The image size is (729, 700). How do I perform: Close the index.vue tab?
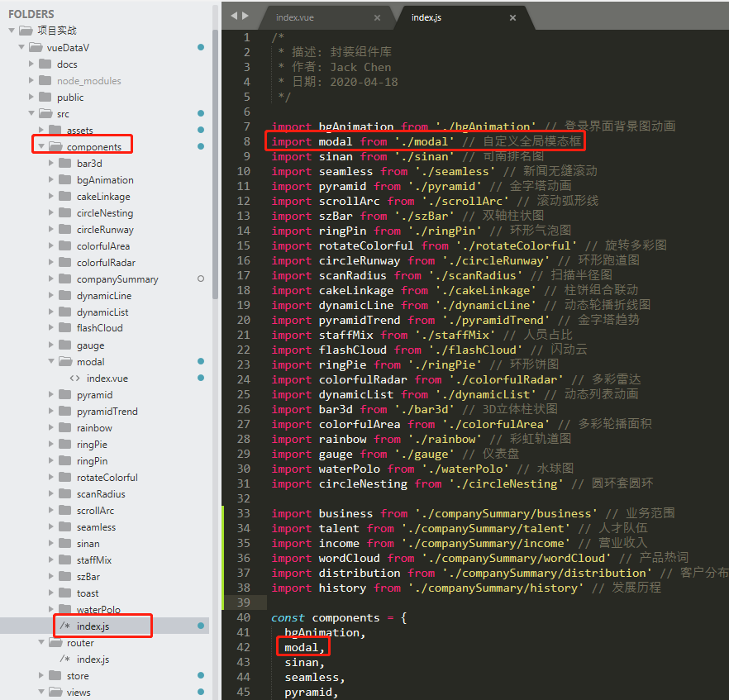[377, 17]
